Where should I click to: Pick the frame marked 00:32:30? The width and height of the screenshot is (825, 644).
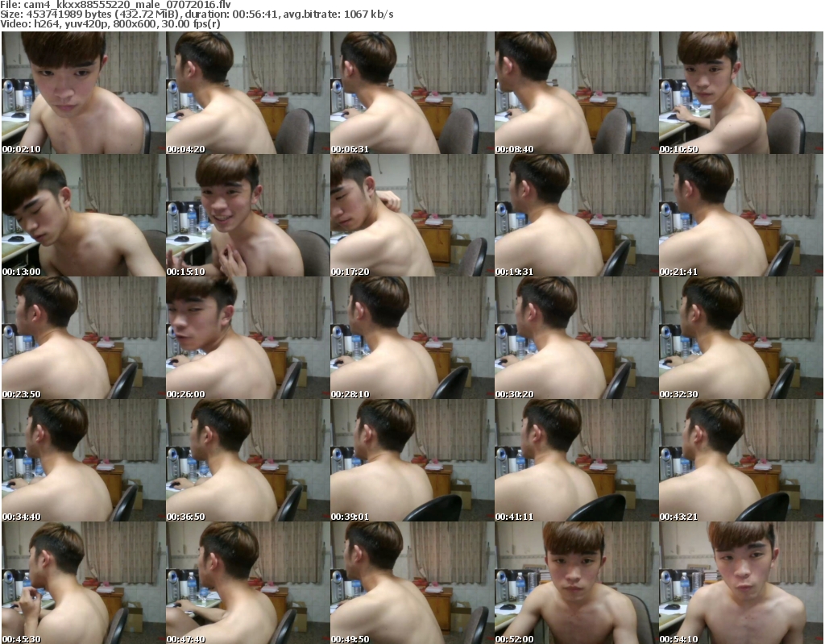741,338
